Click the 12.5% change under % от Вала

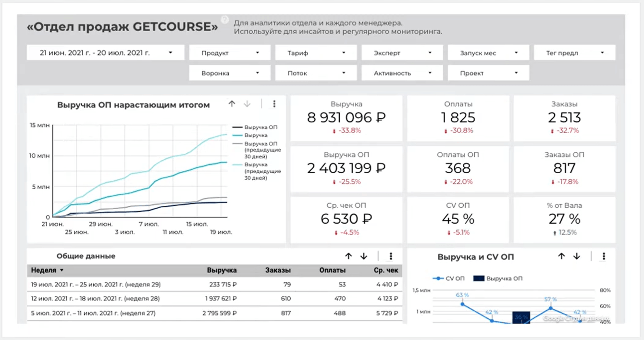click(x=564, y=232)
